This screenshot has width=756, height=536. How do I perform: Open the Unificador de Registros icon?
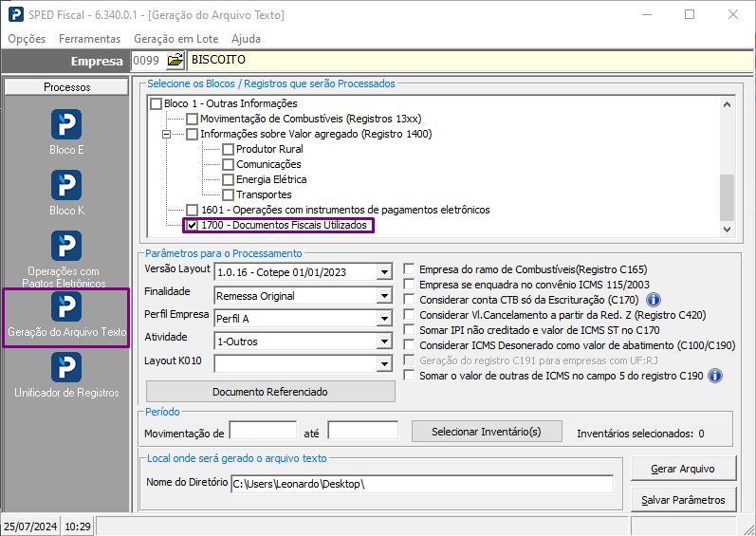point(66,367)
